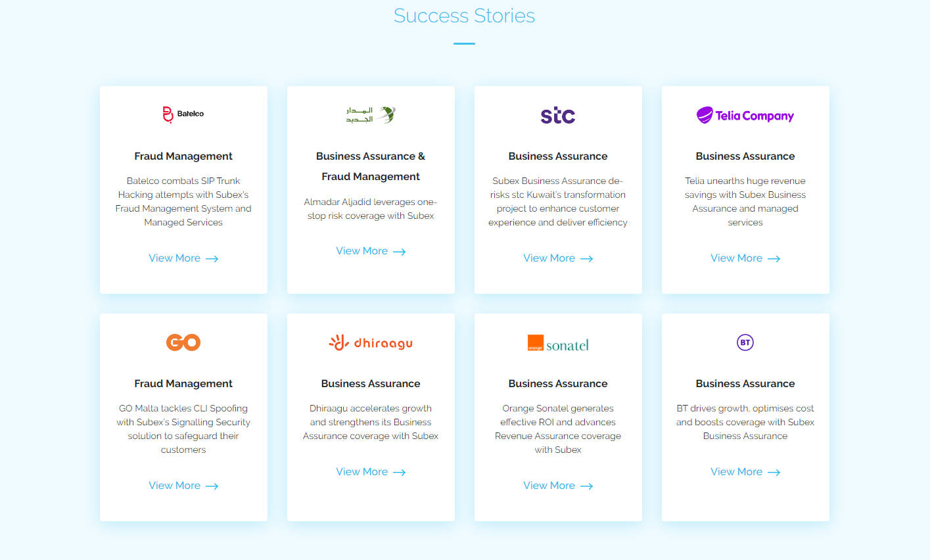Screen dimensions: 930x560
Task: Click the Almadar Aljadid logo
Action: (371, 115)
